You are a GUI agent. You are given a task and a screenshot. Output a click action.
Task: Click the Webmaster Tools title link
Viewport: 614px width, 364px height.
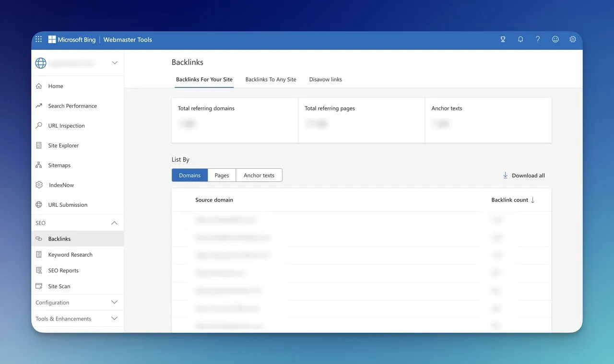pos(128,39)
